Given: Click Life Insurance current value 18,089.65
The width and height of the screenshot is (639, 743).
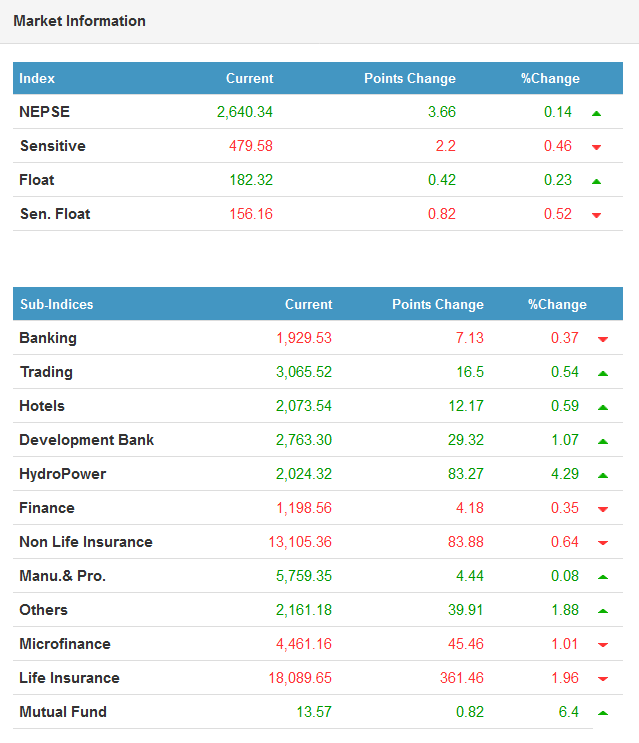Looking at the screenshot, I should coord(300,679).
